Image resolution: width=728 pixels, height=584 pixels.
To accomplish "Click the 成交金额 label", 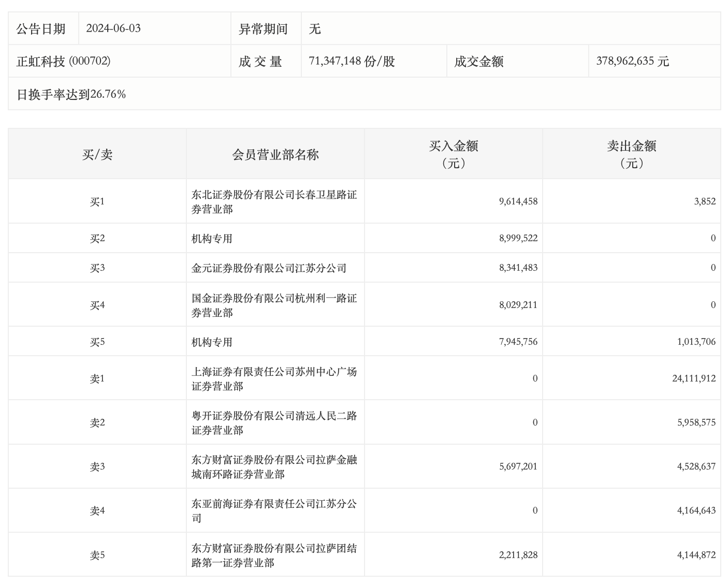I will click(479, 61).
